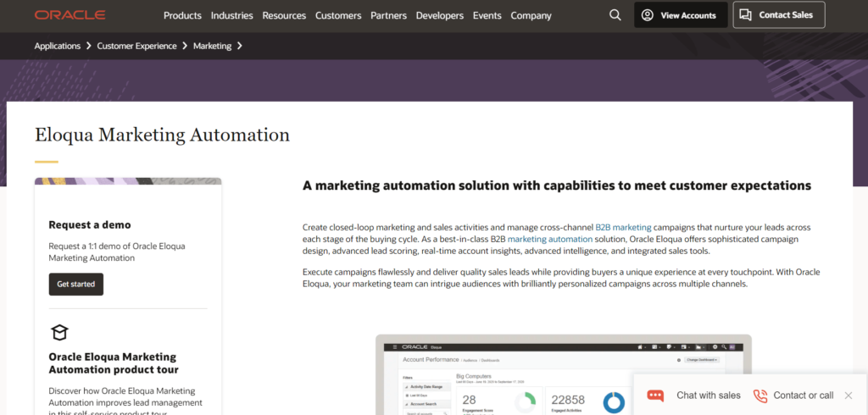The image size is (868, 415).
Task: Click the chevron after Marketing breadcrumb
Action: click(x=240, y=46)
